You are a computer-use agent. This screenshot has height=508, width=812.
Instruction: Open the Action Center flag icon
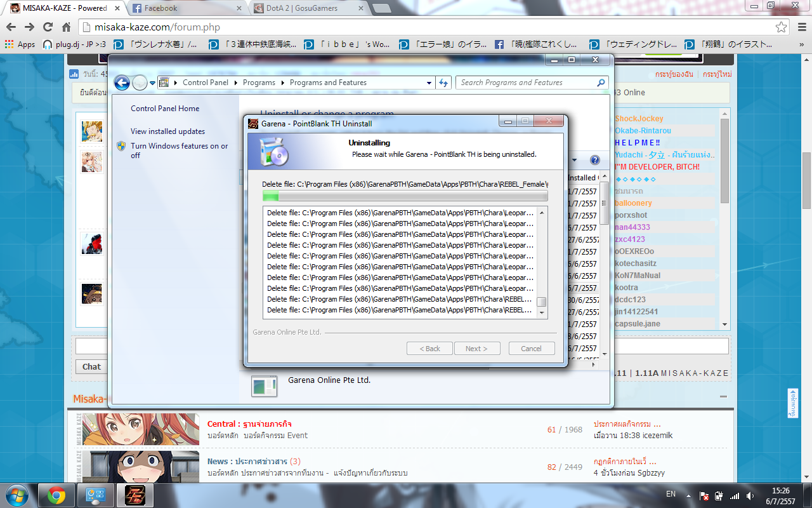[x=704, y=495]
